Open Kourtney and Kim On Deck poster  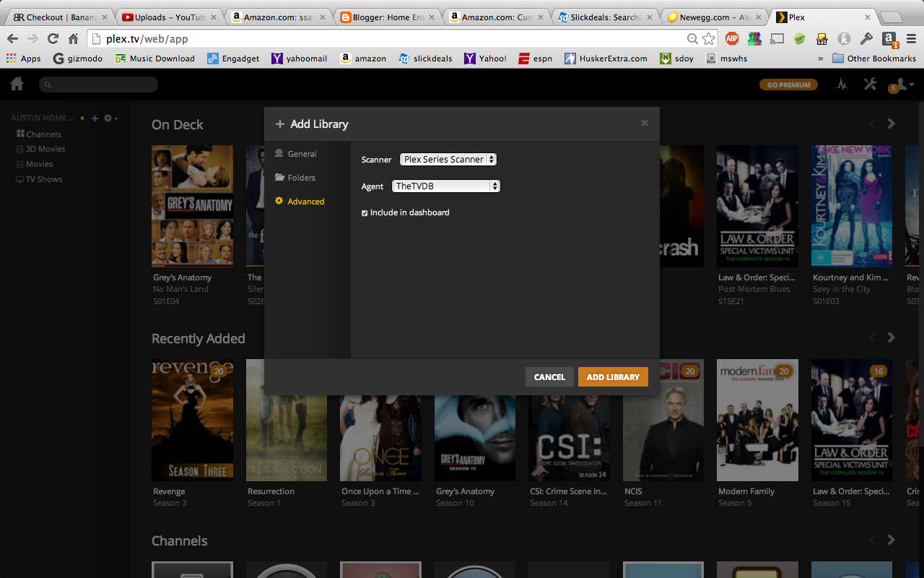point(852,206)
